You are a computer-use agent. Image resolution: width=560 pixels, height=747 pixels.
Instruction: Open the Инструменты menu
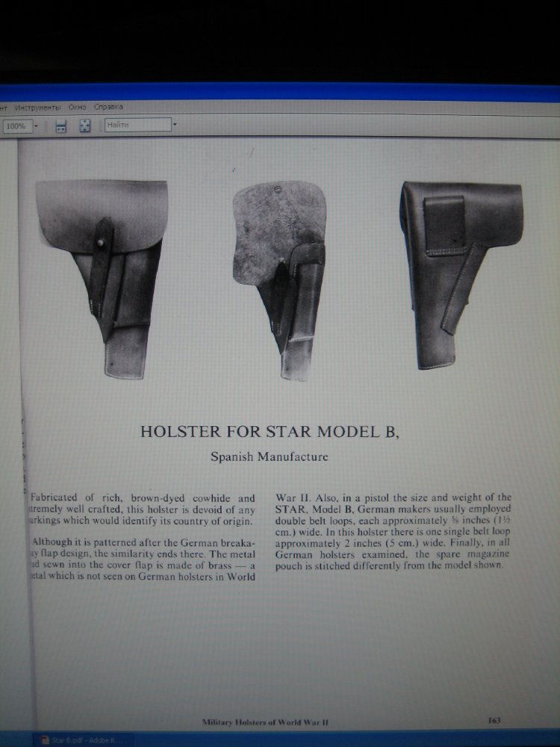[x=38, y=107]
